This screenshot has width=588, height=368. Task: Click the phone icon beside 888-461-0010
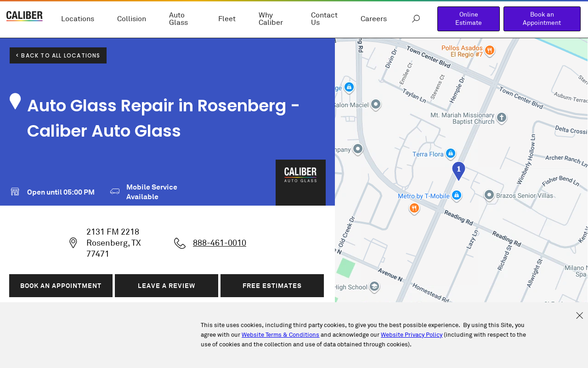(x=180, y=243)
